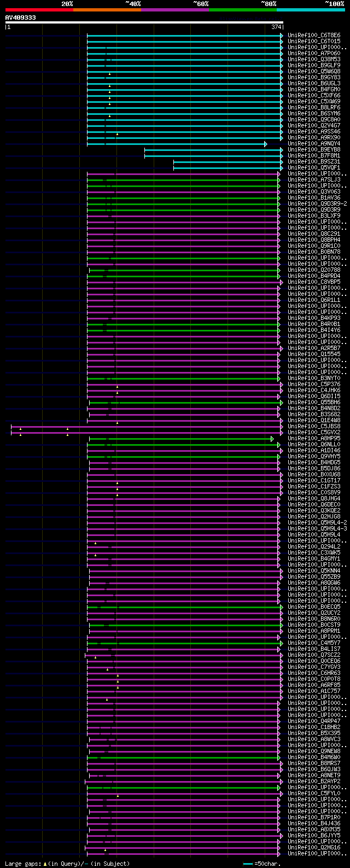
Task: Click the cyan ~100% identity legend segment
Action: tap(311, 9)
